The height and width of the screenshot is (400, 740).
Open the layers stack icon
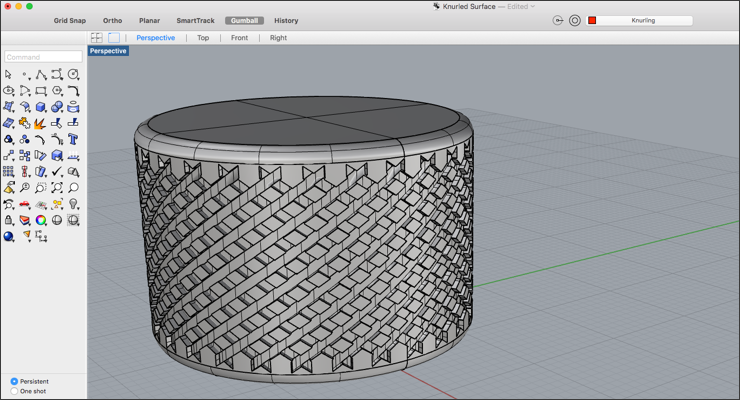click(x=24, y=220)
